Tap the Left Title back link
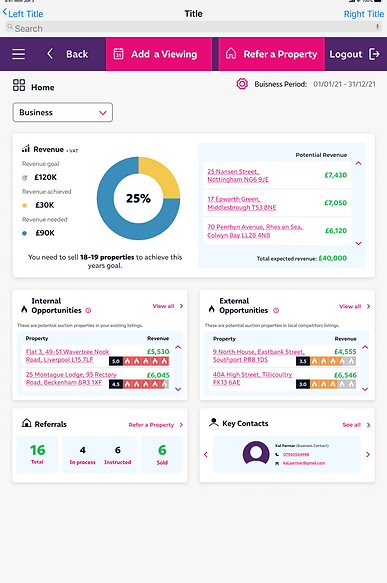 click(23, 14)
